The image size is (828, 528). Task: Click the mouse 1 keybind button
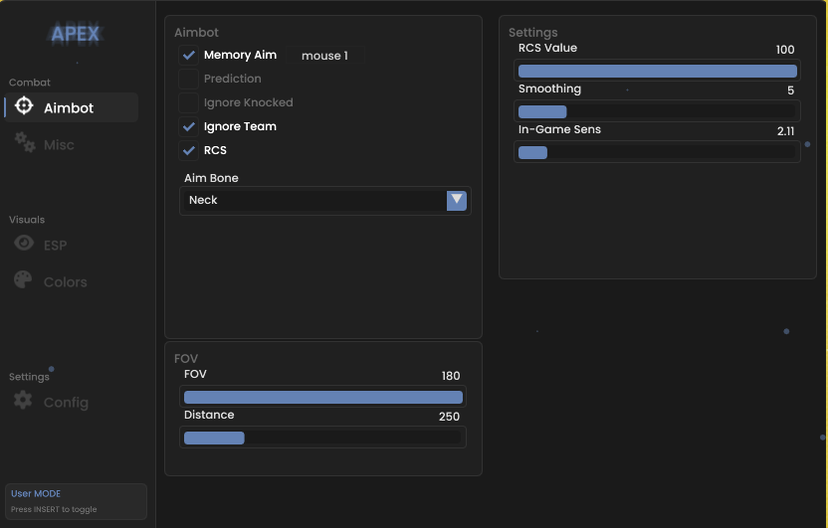click(325, 56)
